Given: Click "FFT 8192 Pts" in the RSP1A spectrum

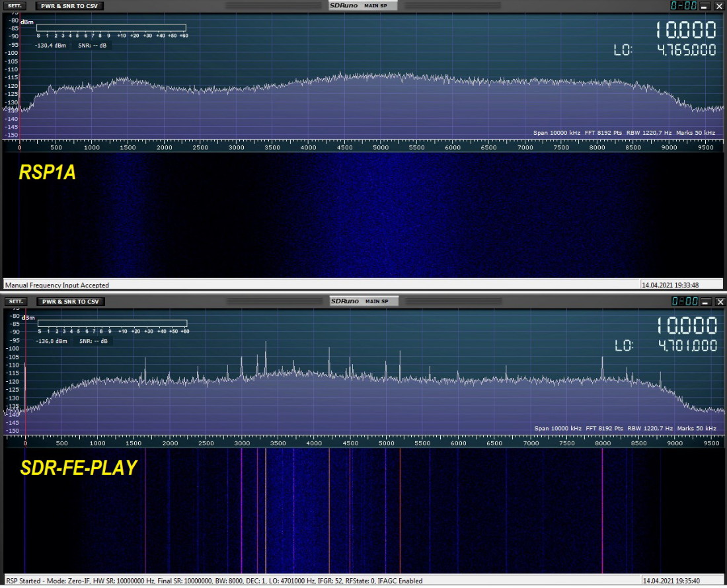Looking at the screenshot, I should tap(603, 133).
